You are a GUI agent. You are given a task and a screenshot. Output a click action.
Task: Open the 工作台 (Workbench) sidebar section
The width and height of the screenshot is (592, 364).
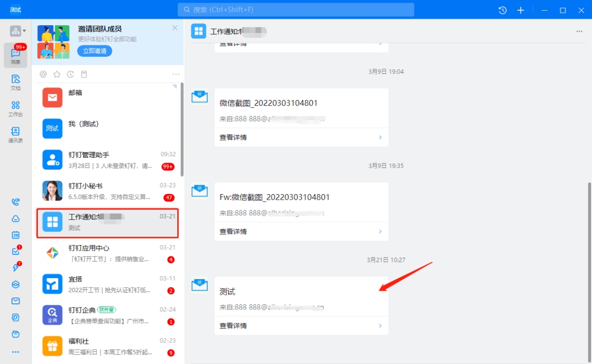[x=16, y=108]
